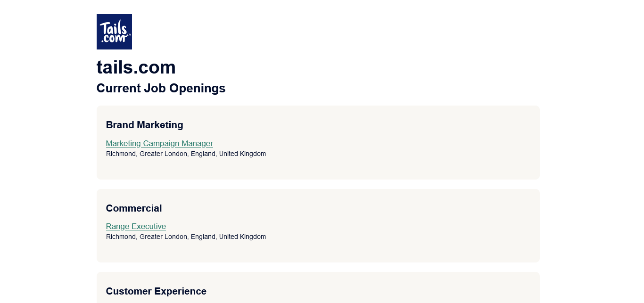Click the Current Job Openings heading
The image size is (644, 303).
click(161, 88)
